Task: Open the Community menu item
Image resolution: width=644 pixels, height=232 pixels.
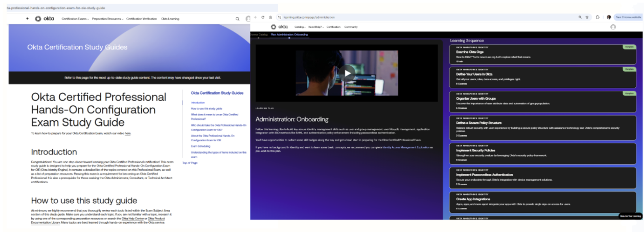Action: coord(351,27)
